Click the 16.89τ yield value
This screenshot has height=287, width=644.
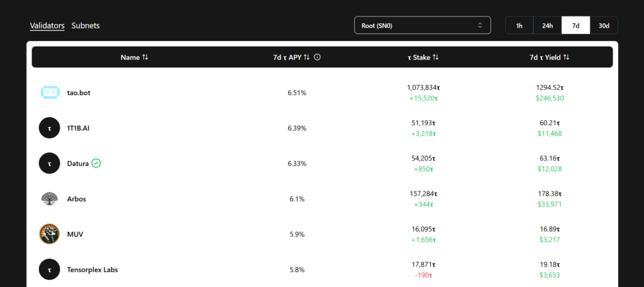click(x=550, y=228)
